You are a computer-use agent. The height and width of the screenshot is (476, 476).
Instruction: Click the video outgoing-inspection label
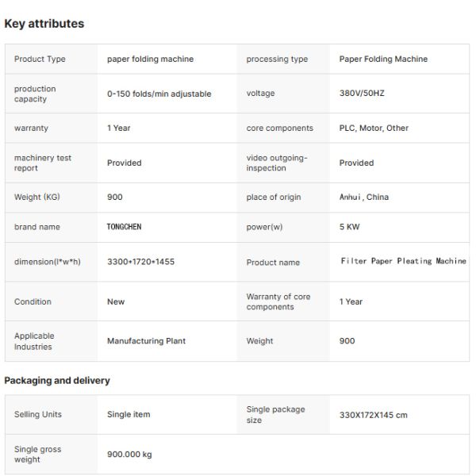[x=277, y=163]
